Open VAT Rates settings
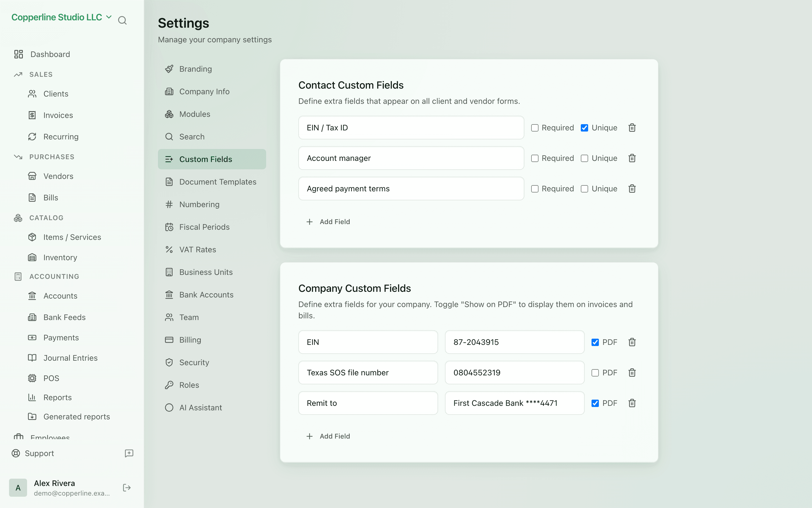 (212, 250)
